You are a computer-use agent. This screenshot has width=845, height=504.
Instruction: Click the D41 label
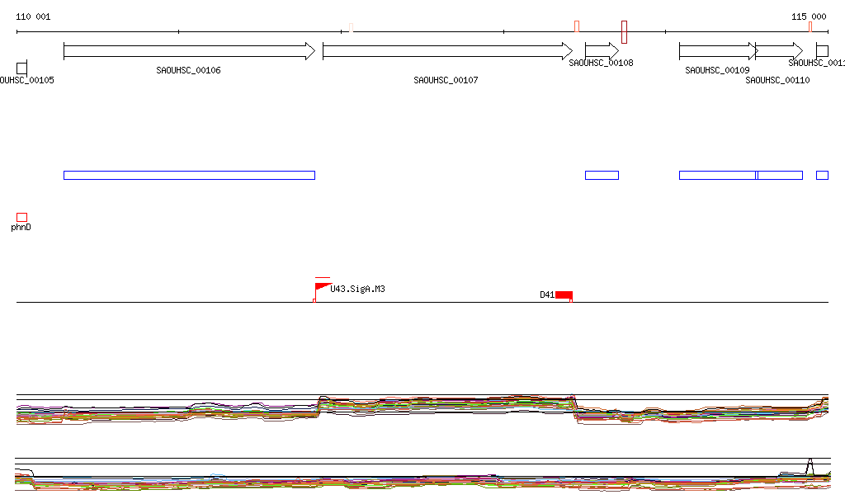[547, 295]
